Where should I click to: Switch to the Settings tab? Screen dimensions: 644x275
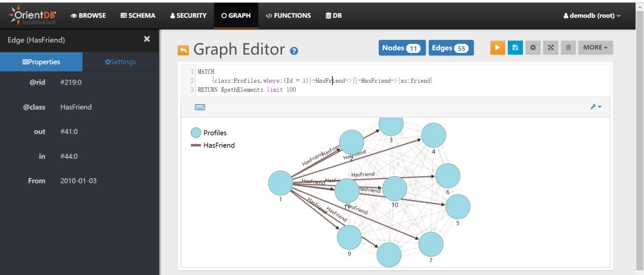coord(120,62)
